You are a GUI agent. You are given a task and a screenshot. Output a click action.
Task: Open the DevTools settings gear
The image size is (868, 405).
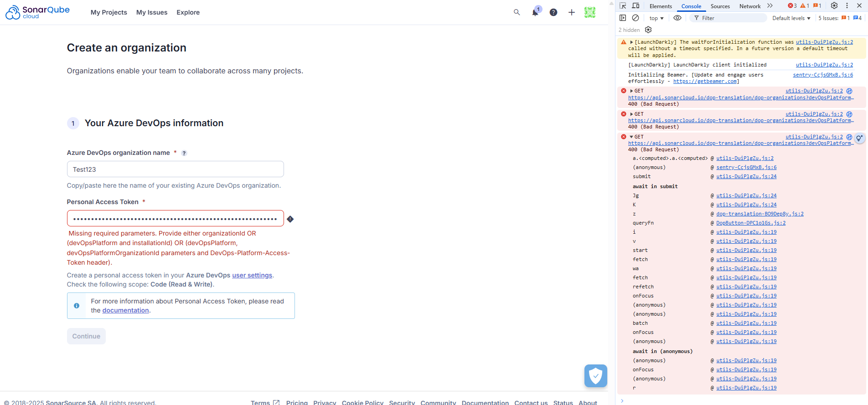click(834, 5)
